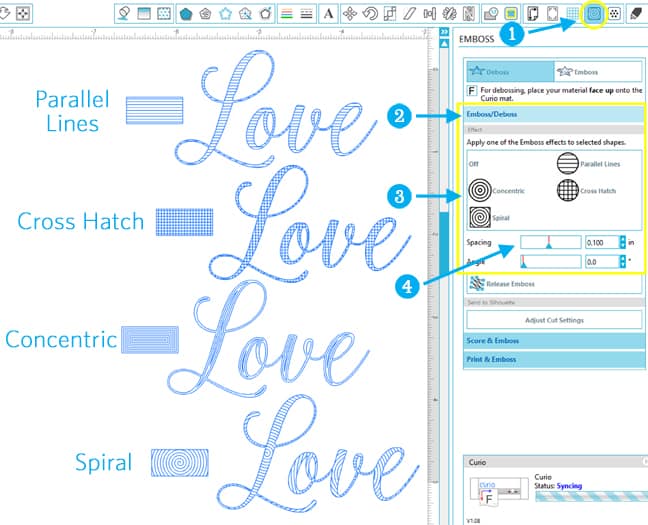Switch to the Deboss mode tab
This screenshot has height=525, width=648.
(510, 72)
